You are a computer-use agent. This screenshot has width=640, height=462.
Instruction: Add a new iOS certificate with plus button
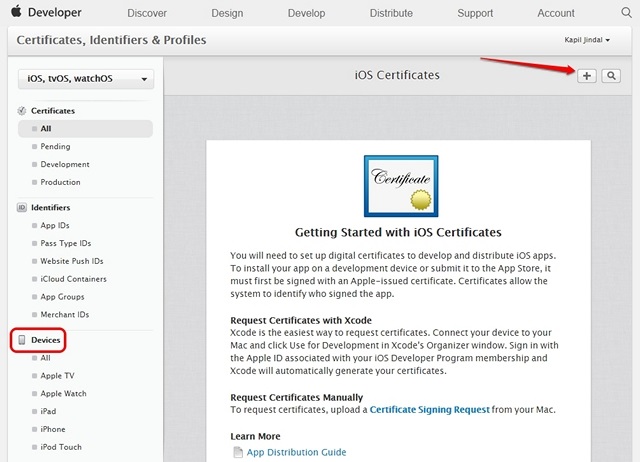coord(587,76)
